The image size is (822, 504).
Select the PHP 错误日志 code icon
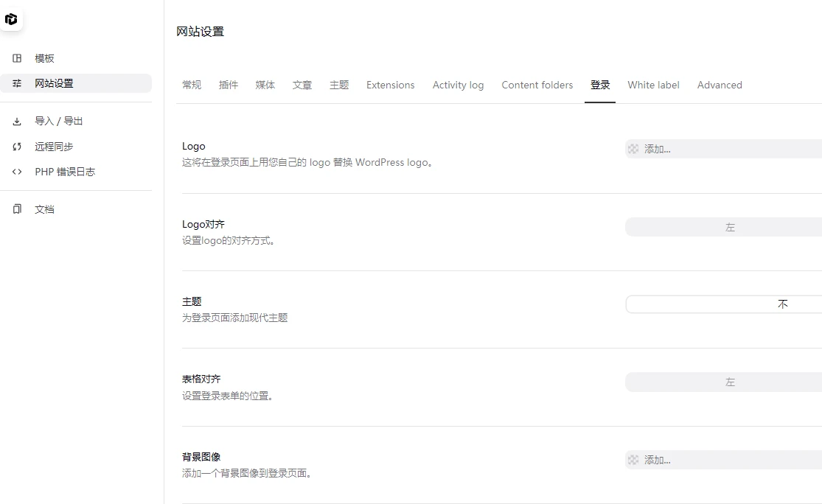(16, 171)
